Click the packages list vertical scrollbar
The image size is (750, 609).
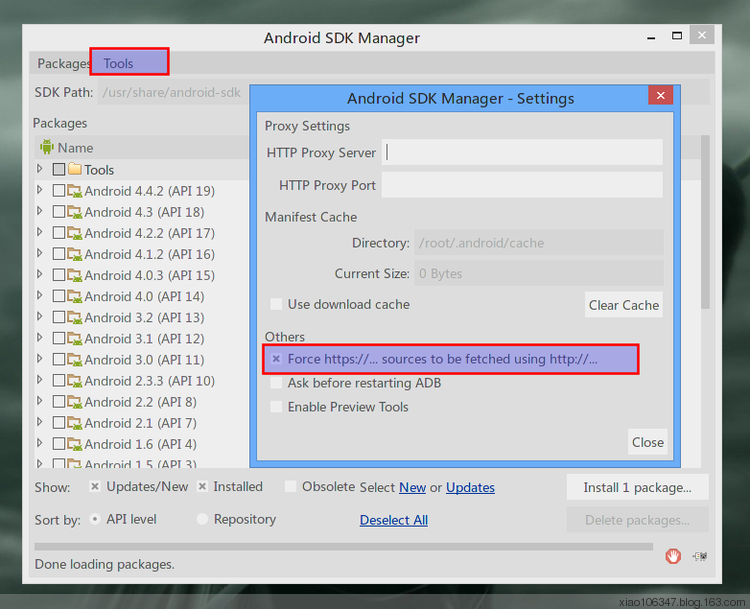(705, 222)
